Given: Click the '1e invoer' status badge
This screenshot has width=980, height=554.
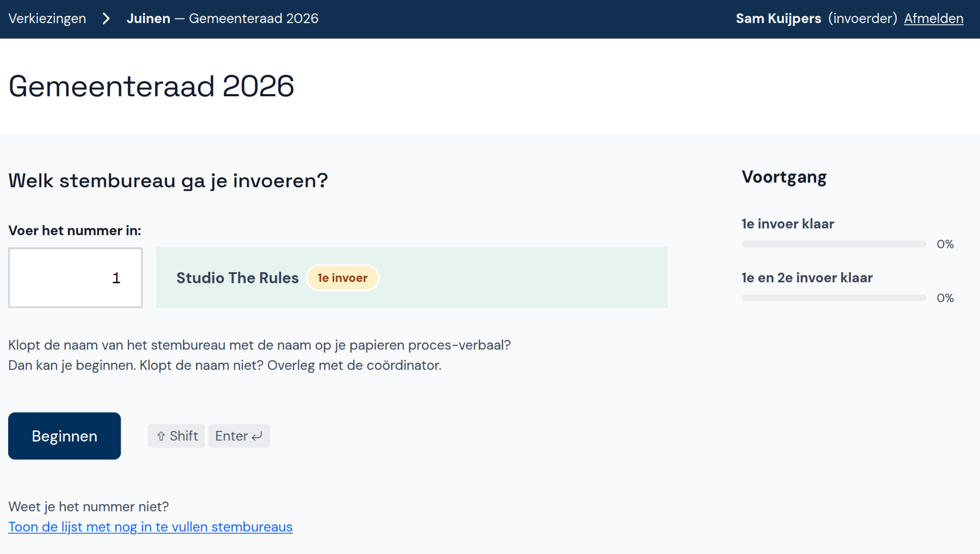Looking at the screenshot, I should [342, 277].
